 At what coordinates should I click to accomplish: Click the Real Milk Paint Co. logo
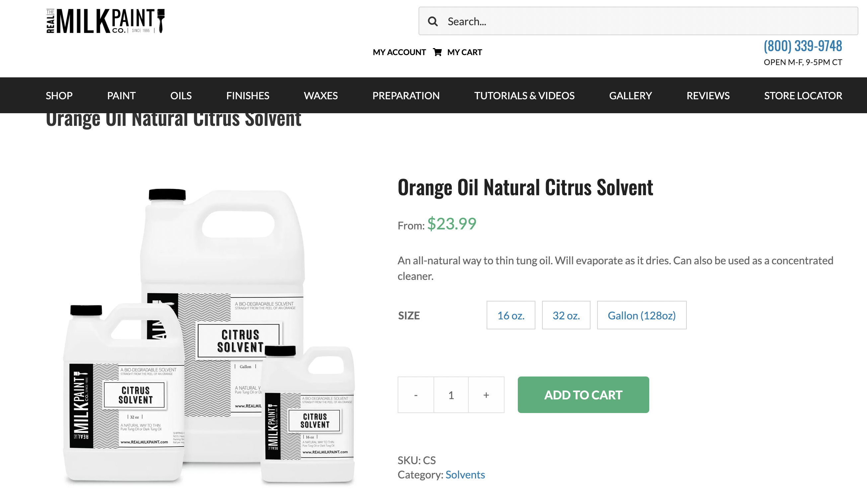point(105,21)
